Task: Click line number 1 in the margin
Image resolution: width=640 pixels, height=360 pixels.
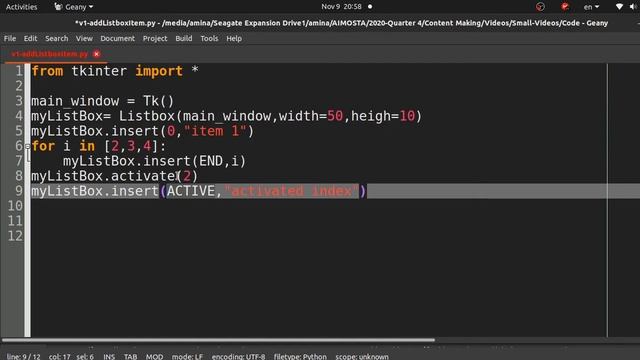Action: [x=19, y=71]
